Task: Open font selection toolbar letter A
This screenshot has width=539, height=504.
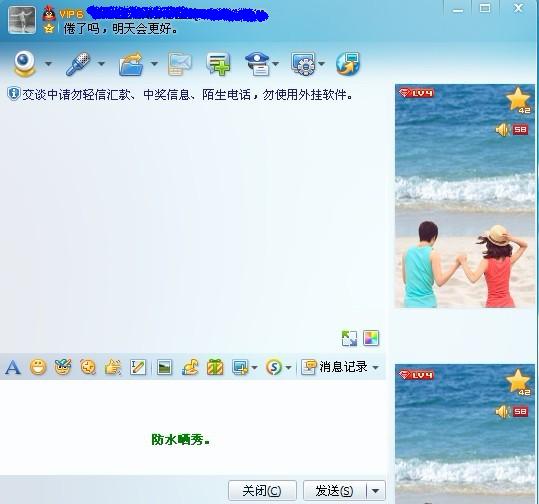Action: click(13, 367)
